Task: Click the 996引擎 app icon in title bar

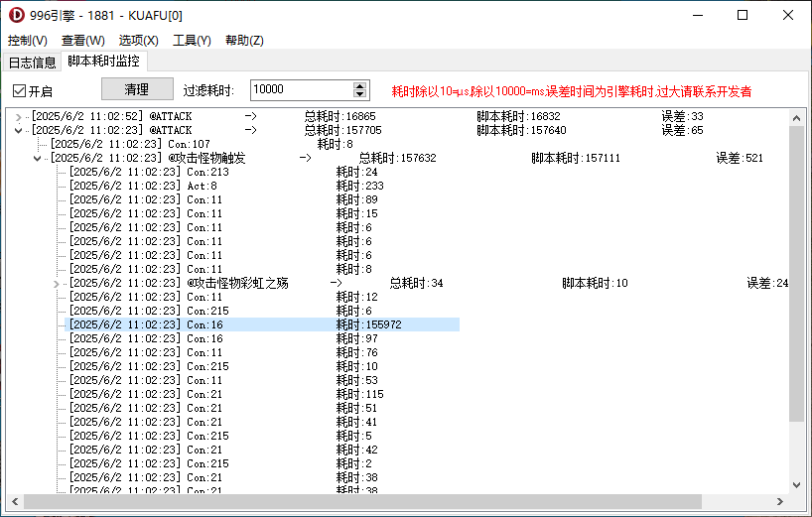Action: [x=17, y=15]
